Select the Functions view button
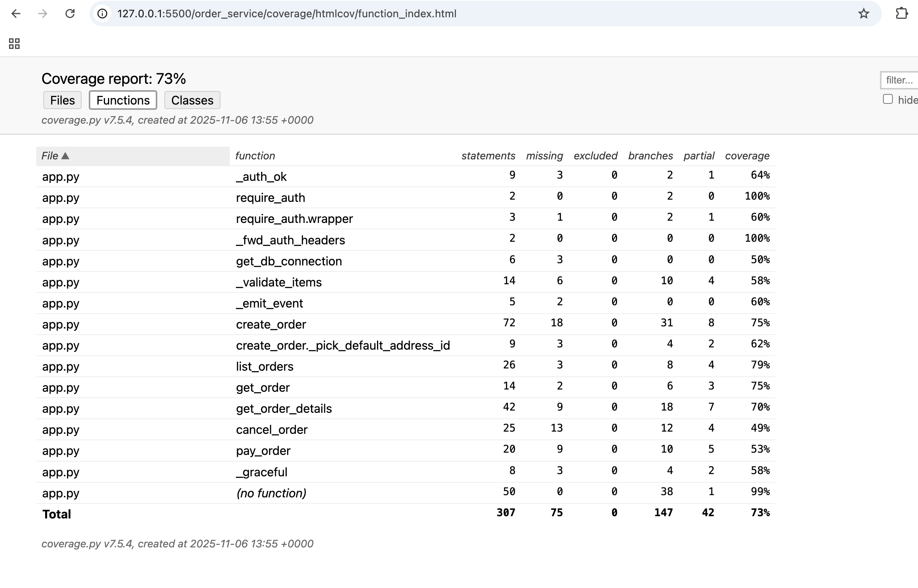This screenshot has height=588, width=918. 123,100
